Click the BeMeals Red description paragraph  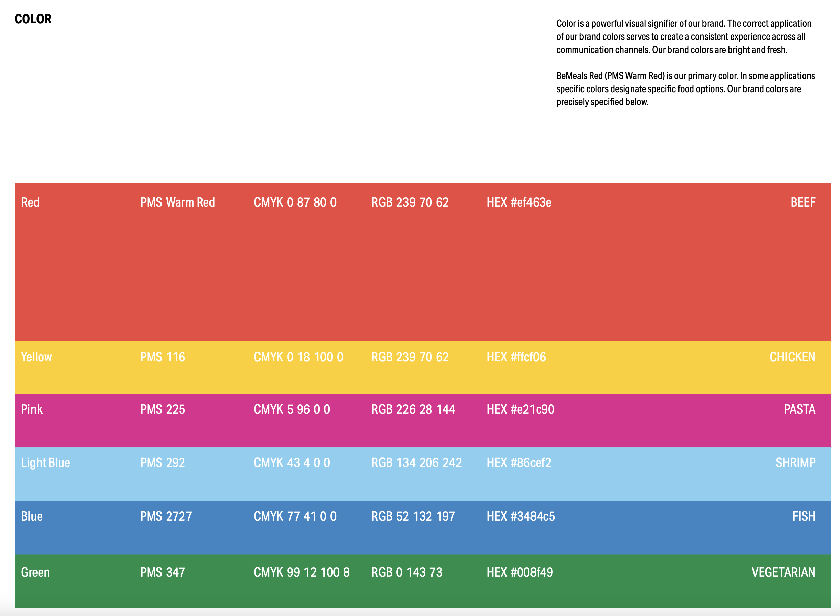click(685, 89)
